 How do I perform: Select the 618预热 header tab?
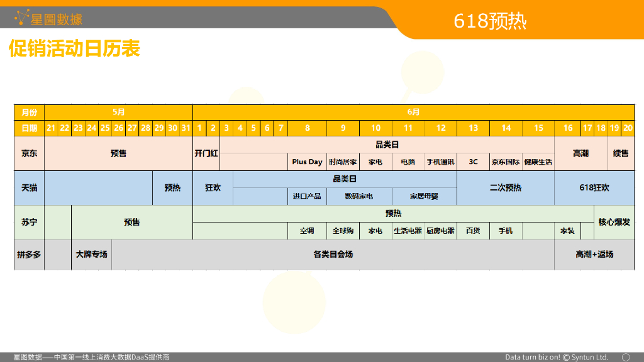(490, 21)
